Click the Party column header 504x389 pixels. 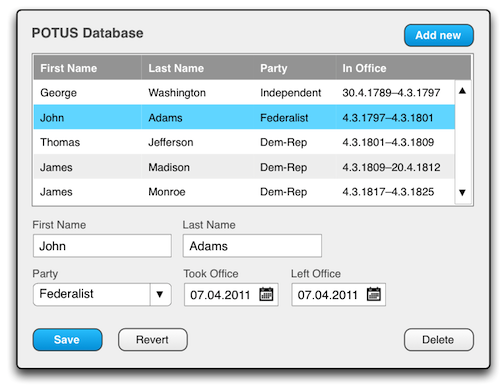pos(295,68)
